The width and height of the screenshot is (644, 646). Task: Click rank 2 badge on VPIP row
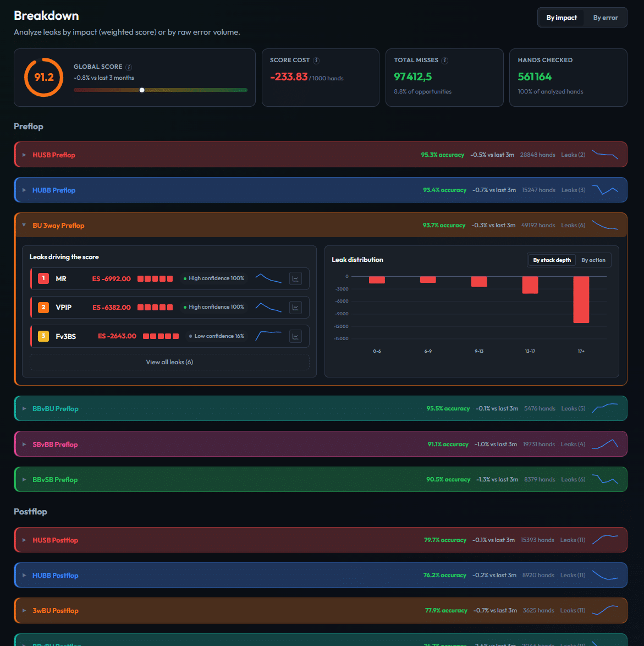tap(43, 308)
